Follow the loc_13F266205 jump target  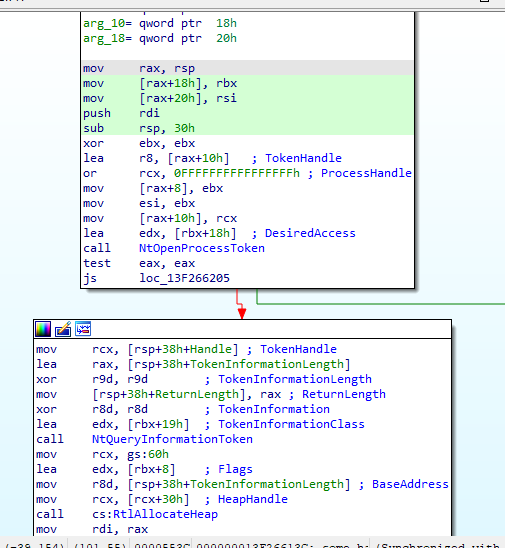pyautogui.click(x=184, y=278)
